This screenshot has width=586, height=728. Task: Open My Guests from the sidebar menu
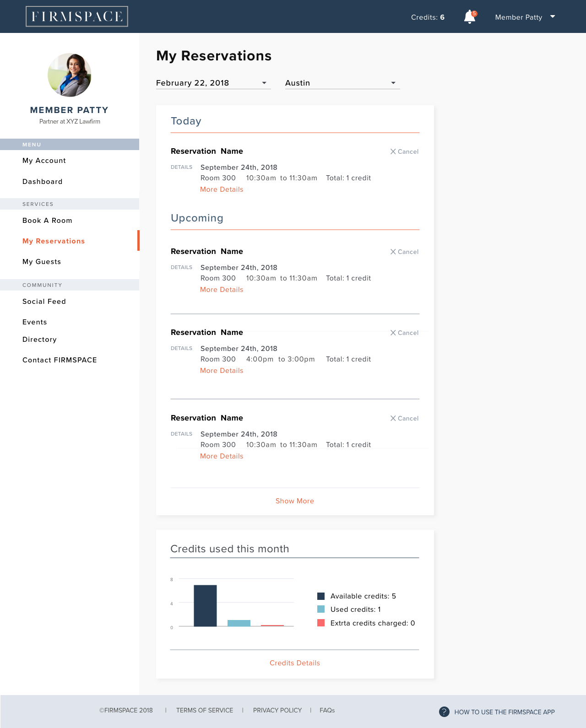tap(42, 262)
